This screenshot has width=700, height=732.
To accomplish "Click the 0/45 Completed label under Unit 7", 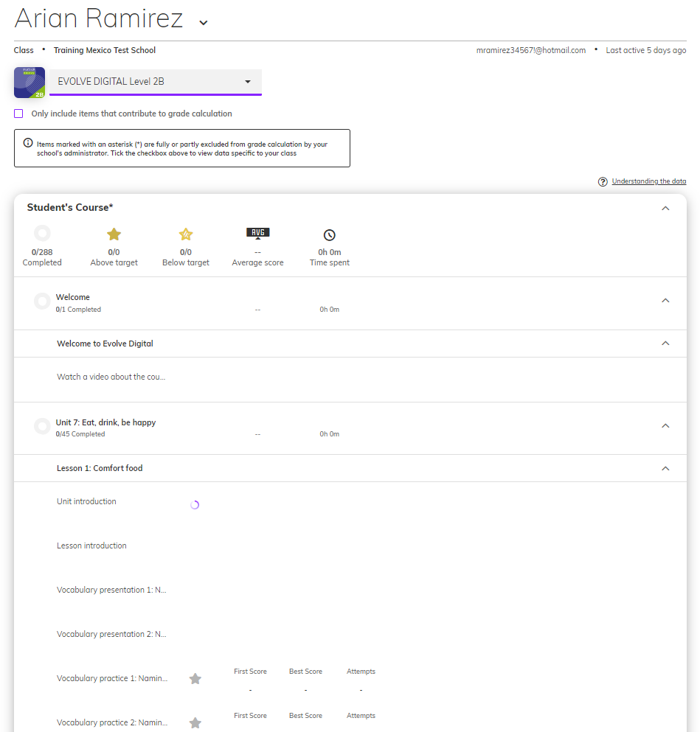I will point(80,434).
